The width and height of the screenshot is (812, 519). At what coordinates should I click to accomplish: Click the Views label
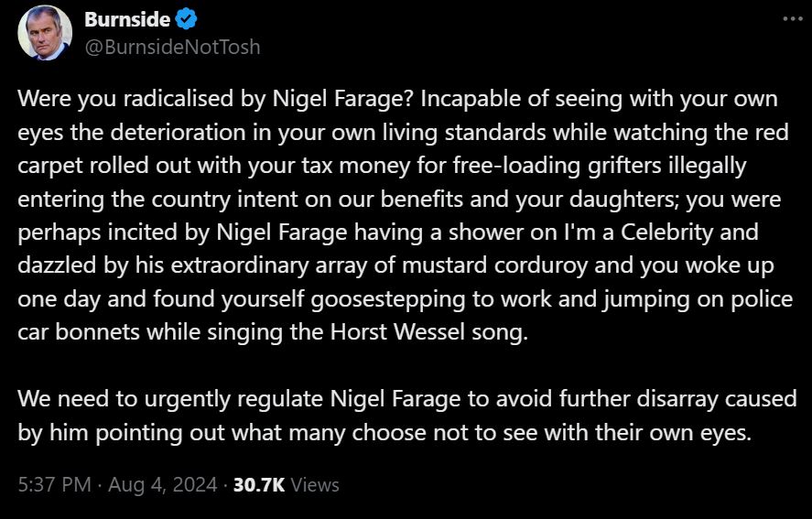pos(315,485)
